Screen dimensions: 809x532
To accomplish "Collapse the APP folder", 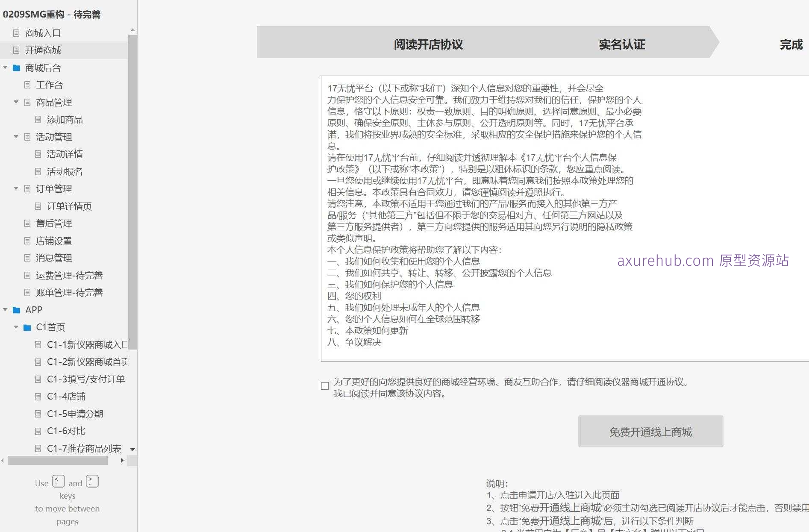I will tap(5, 310).
